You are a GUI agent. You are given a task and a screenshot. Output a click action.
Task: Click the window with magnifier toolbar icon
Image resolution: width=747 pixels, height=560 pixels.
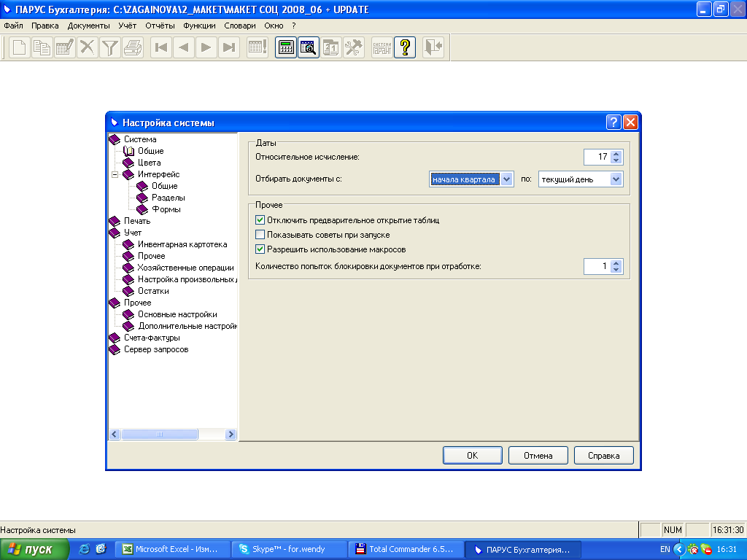[x=309, y=47]
